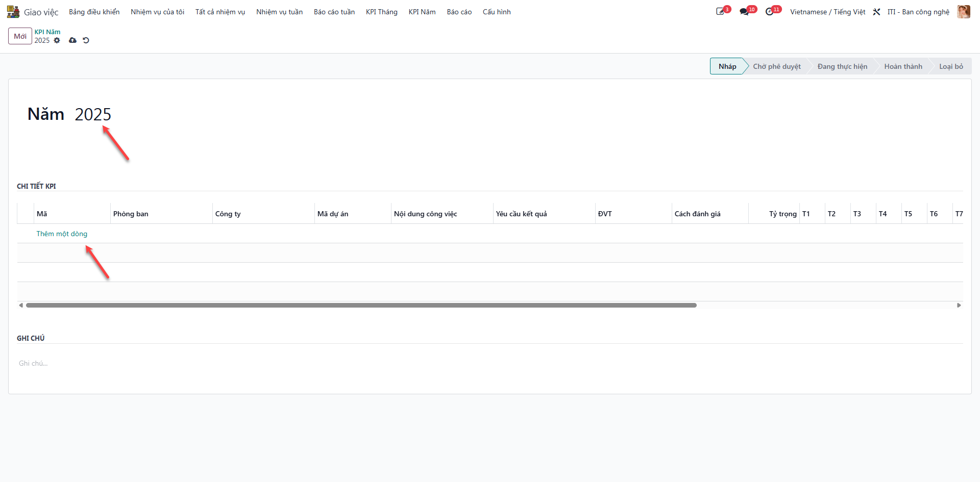Open the Giao việc app home icon

pos(13,12)
